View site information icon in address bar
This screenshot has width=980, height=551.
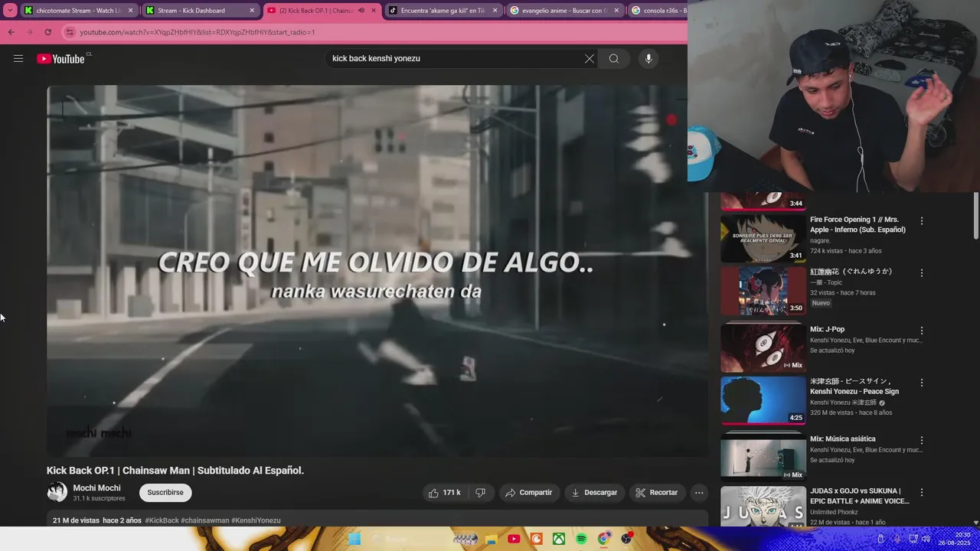pyautogui.click(x=70, y=32)
